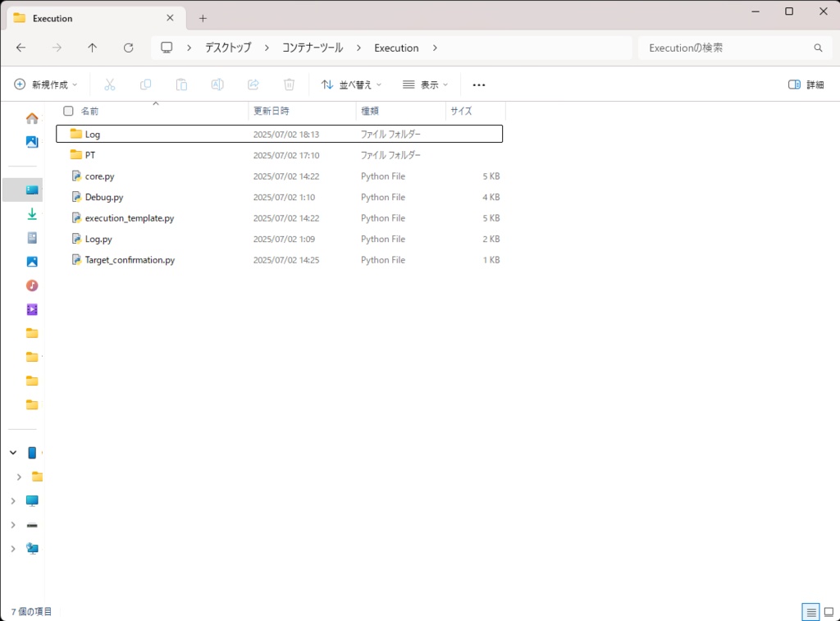Expand chevron after Execution in address bar
This screenshot has height=621, width=840.
tap(435, 48)
